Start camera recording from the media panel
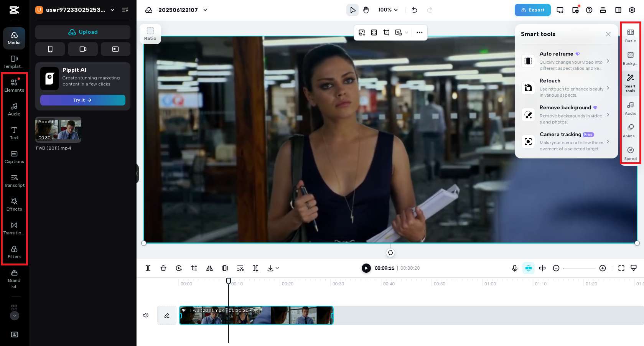Image resolution: width=644 pixels, height=346 pixels. (x=83, y=49)
